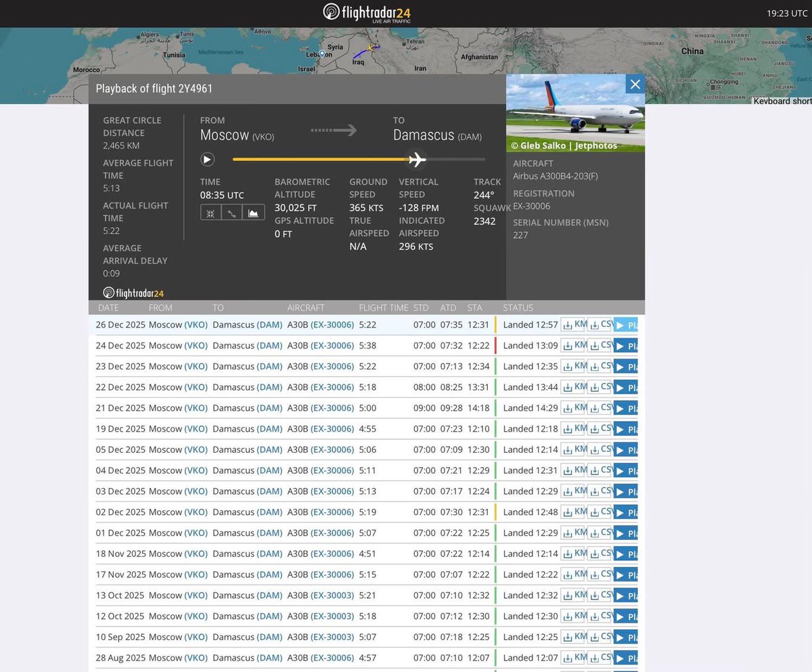Download CSV for 13 Oct 2025 flight
Image resolution: width=812 pixels, height=672 pixels.
(x=600, y=596)
